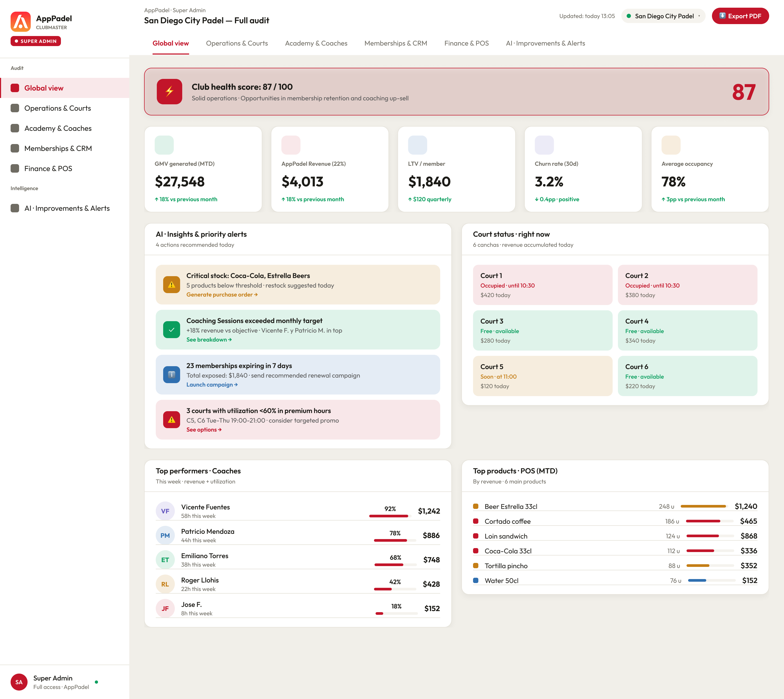Click the Cortado coffee $465 amount

(x=749, y=521)
